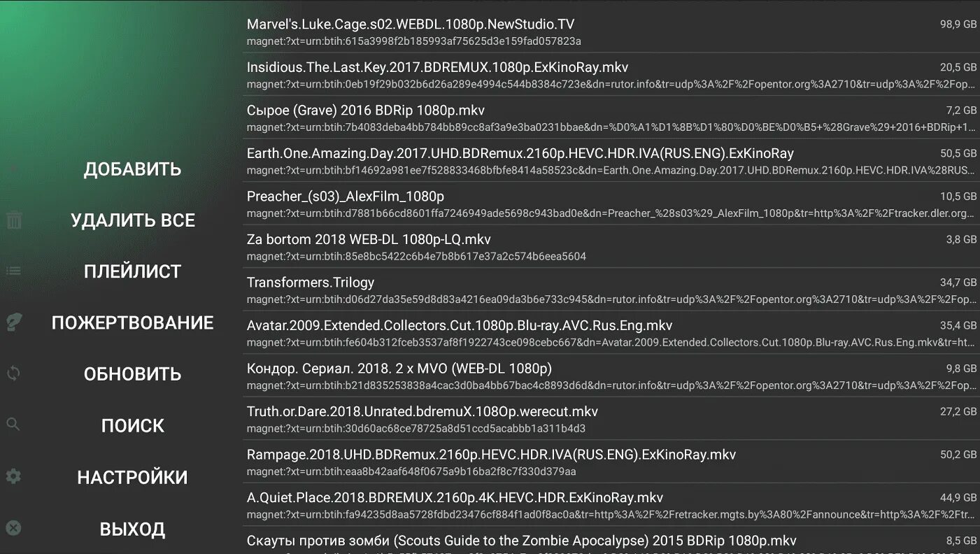Click the exit circle-X icon in sidebar
The height and width of the screenshot is (554, 980).
(x=14, y=528)
